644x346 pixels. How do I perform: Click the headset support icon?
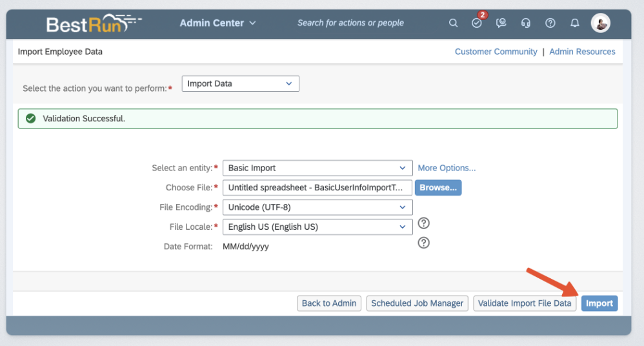point(526,23)
